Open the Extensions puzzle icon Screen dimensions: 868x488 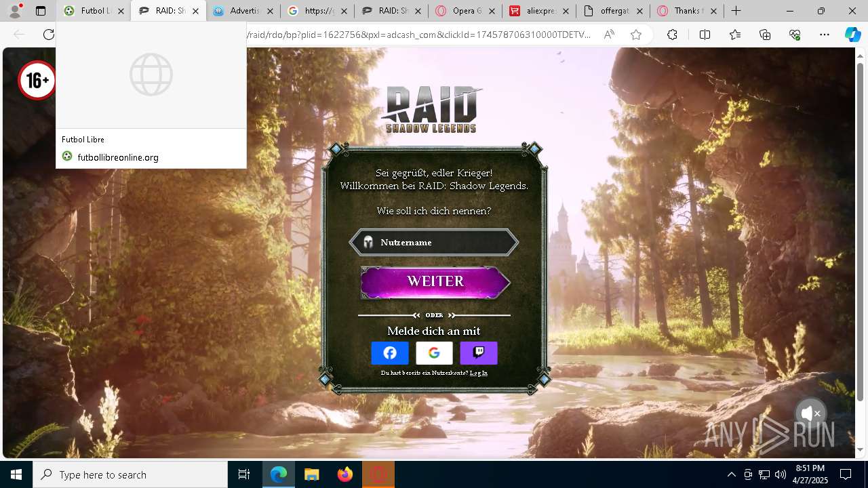[x=672, y=35]
